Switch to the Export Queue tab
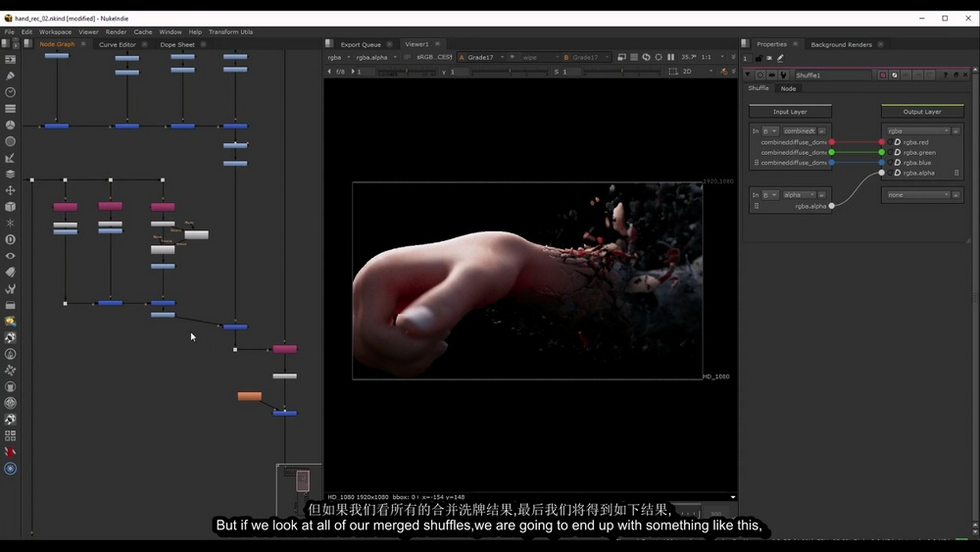 coord(361,44)
